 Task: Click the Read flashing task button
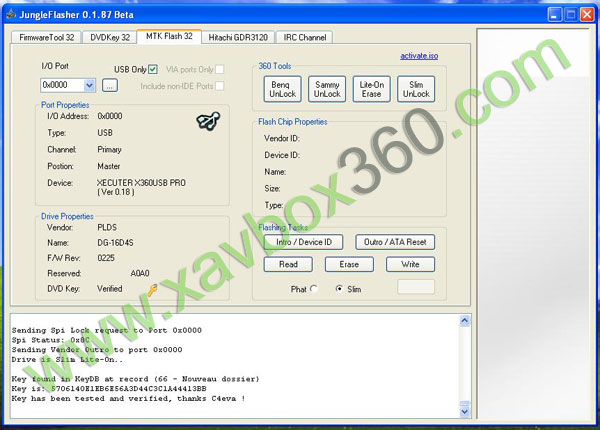point(288,264)
